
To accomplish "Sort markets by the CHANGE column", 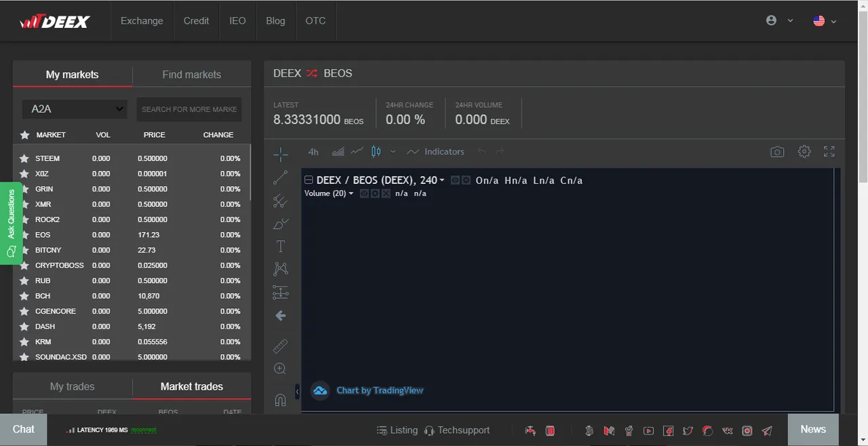I will (x=218, y=135).
